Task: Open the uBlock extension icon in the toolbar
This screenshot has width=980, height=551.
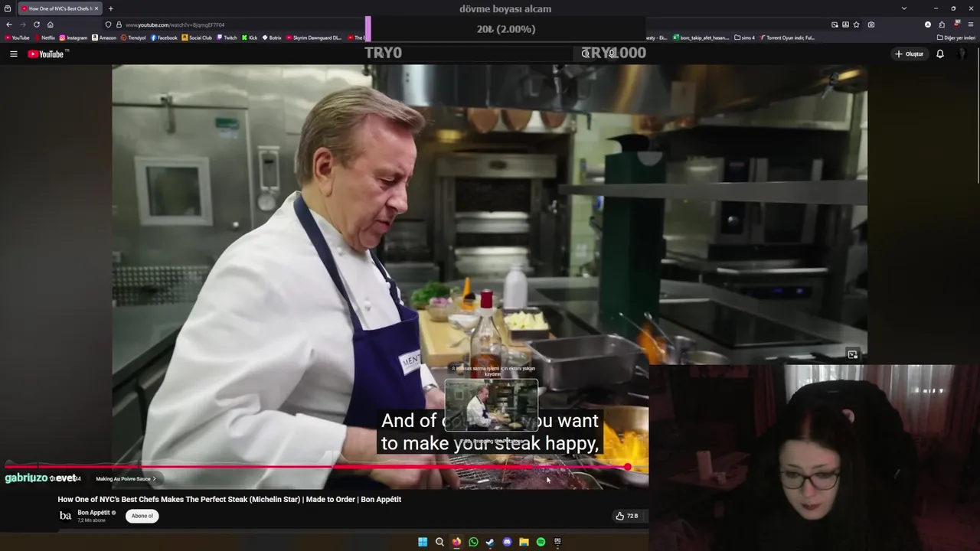Action: (x=956, y=24)
